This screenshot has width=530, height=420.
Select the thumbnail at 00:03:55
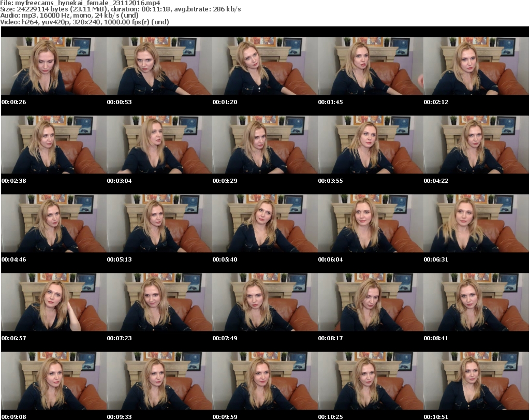pos(371,144)
